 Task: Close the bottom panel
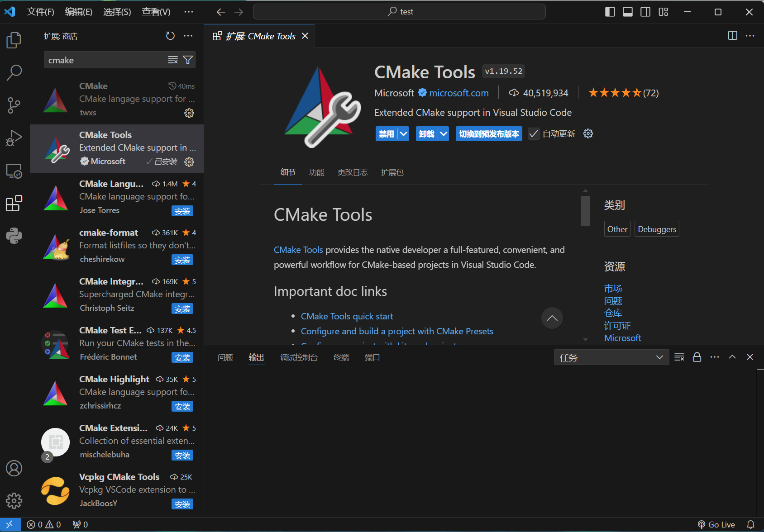click(x=750, y=357)
